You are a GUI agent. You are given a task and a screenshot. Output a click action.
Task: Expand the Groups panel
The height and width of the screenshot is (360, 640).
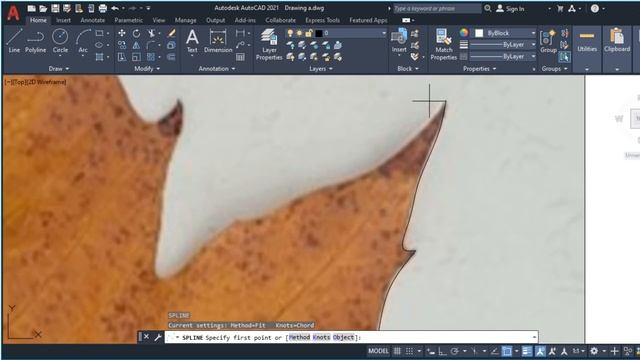[554, 69]
